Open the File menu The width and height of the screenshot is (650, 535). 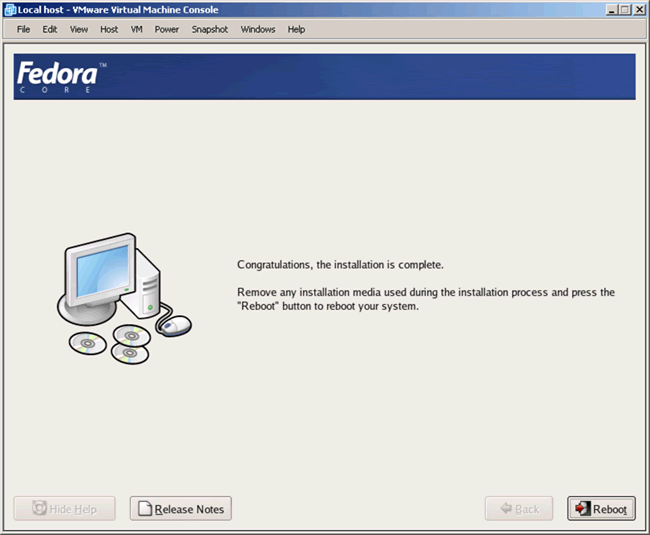23,29
